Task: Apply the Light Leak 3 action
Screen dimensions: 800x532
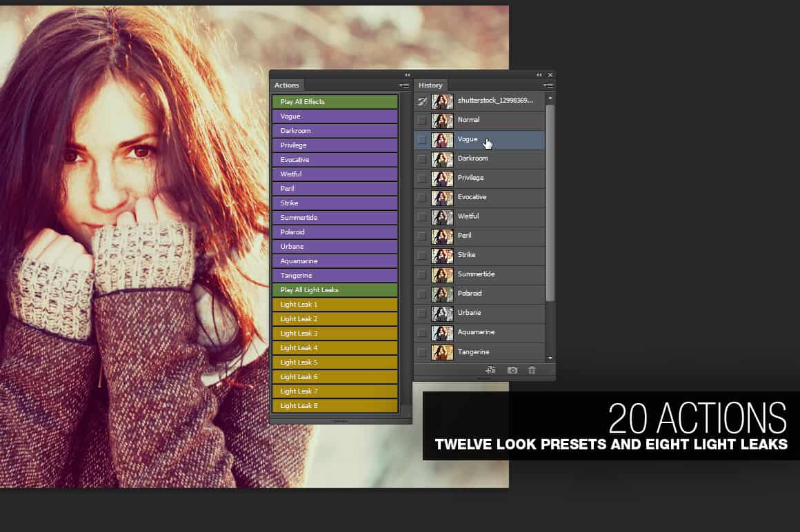Action: point(334,334)
